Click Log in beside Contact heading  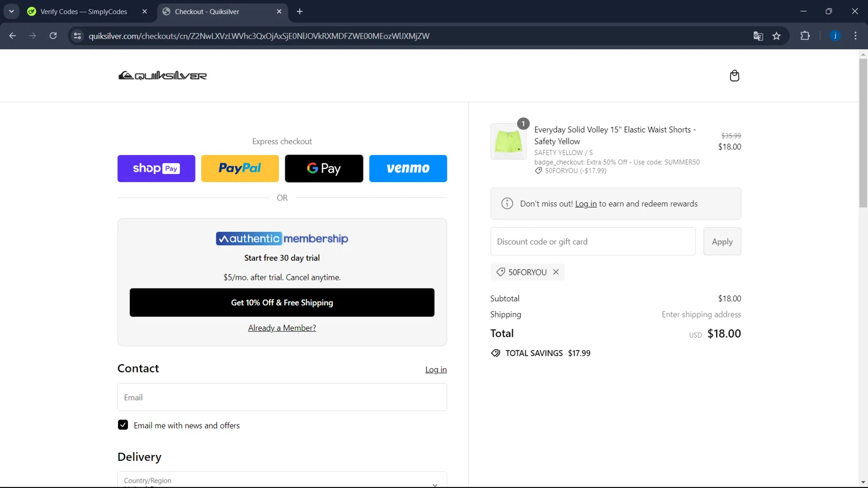pyautogui.click(x=436, y=369)
